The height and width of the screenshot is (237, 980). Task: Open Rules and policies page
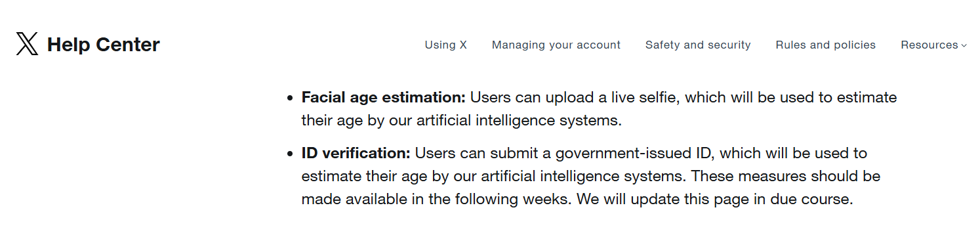tap(826, 45)
